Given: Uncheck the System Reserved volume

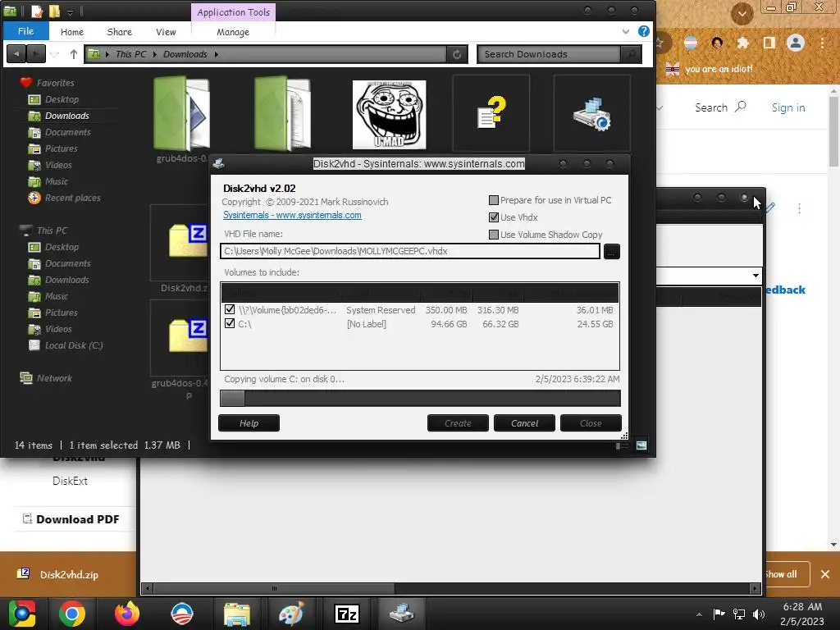Looking at the screenshot, I should (230, 309).
